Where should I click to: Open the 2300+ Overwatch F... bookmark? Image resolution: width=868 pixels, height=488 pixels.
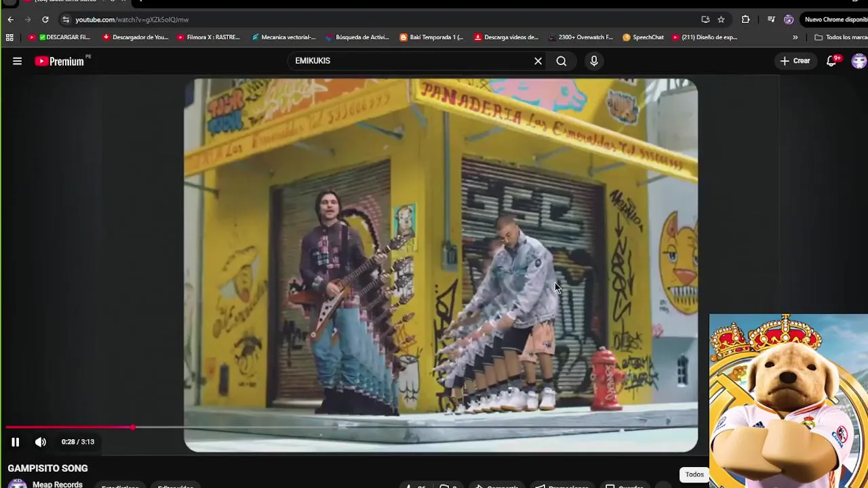[x=580, y=37]
